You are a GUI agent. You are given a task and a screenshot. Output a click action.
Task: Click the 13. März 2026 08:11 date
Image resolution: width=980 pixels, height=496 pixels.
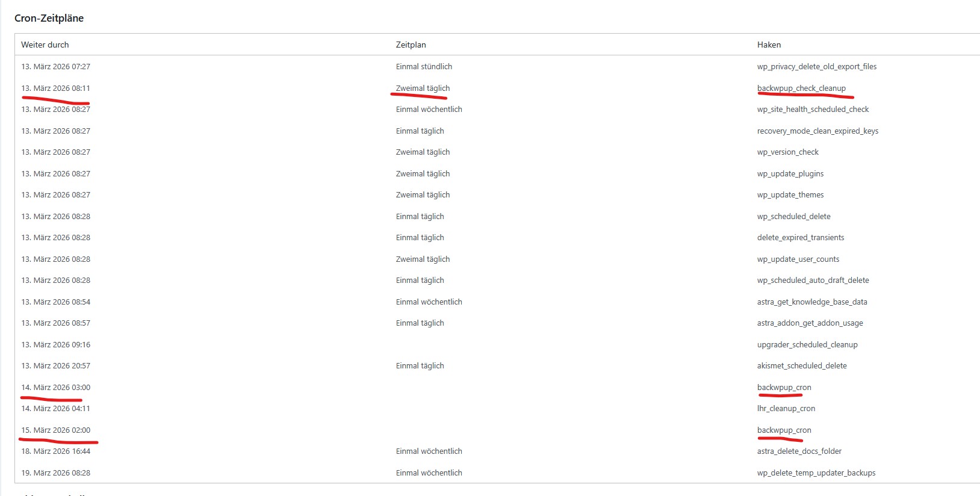(56, 88)
